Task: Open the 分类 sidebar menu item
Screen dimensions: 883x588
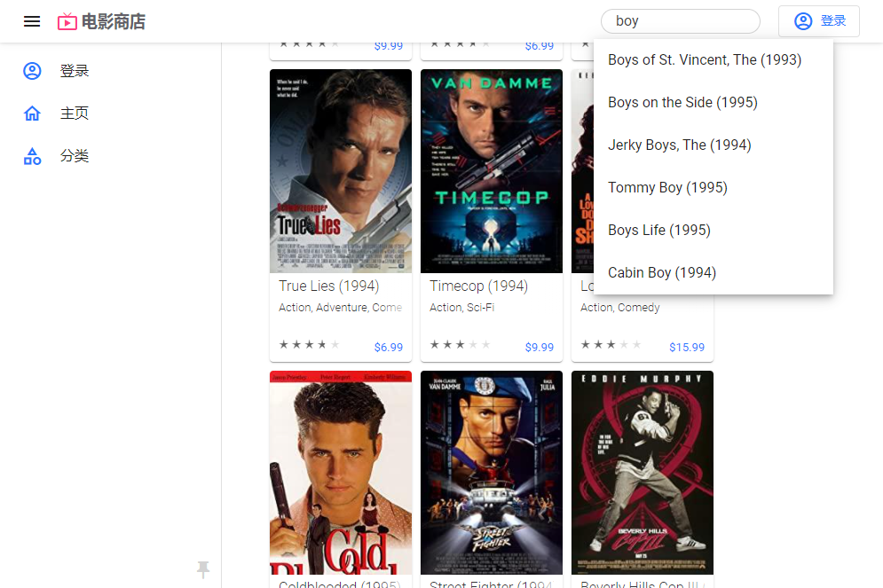Action: [x=75, y=156]
